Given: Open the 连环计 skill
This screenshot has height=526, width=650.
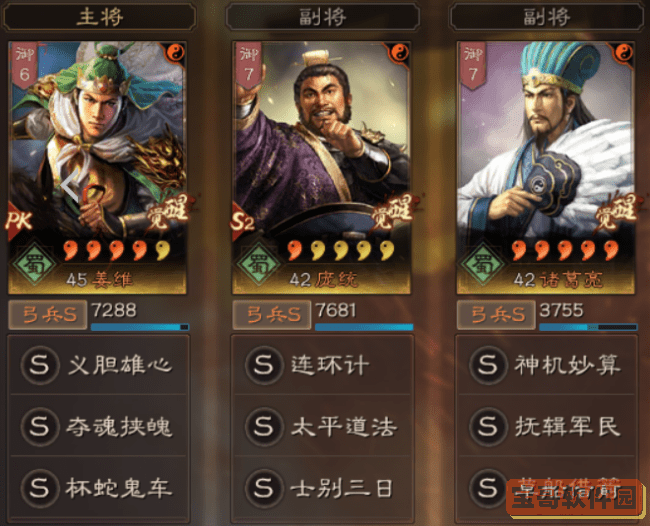Looking at the screenshot, I should coord(323,365).
